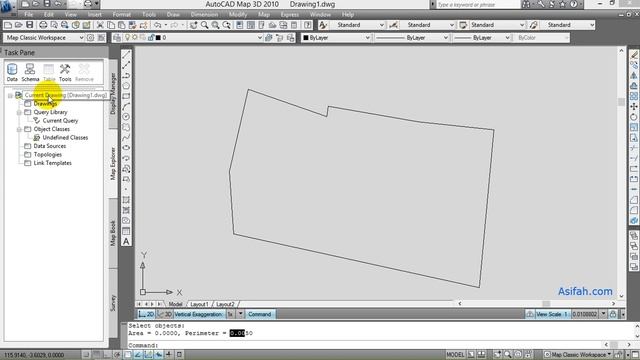Open the Map menu
Image resolution: width=640 pixels, height=360 pixels.
(264, 14)
